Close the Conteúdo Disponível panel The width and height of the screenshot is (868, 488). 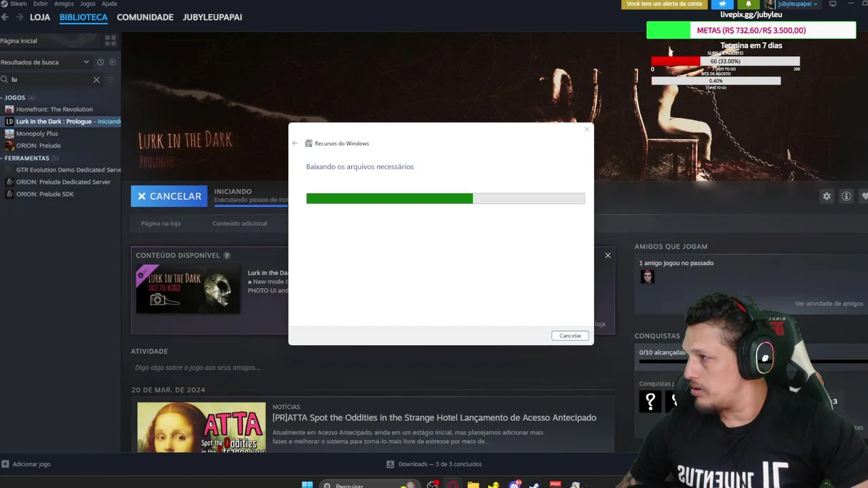click(x=608, y=256)
